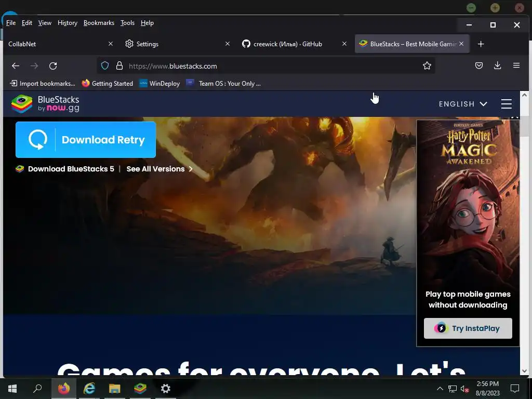
Task: Open the notification center icon
Action: pos(515,389)
